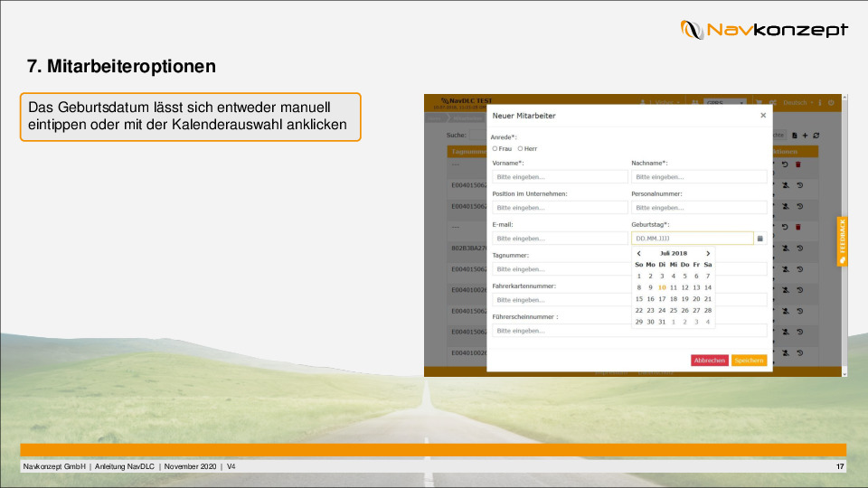Click the info icon in the header

[x=820, y=103]
